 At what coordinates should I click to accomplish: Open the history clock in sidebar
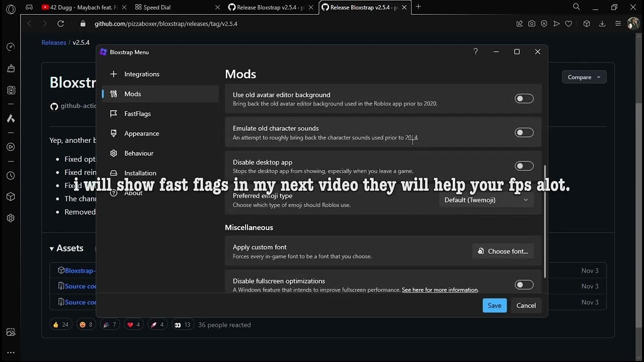click(x=11, y=175)
